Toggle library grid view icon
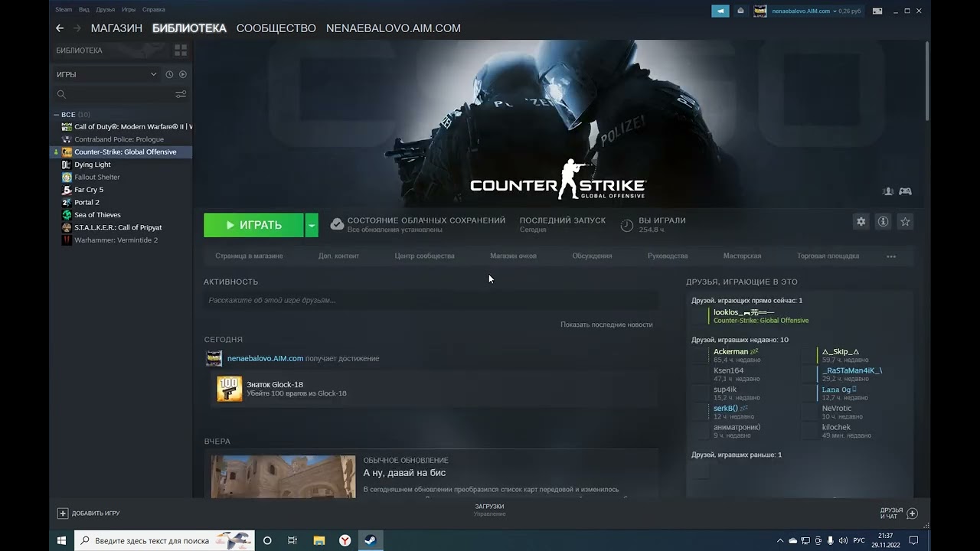The width and height of the screenshot is (980, 551). pos(181,51)
